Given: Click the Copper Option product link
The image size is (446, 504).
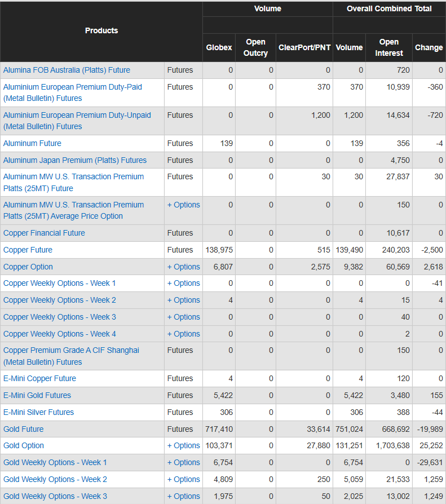Looking at the screenshot, I should (28, 267).
